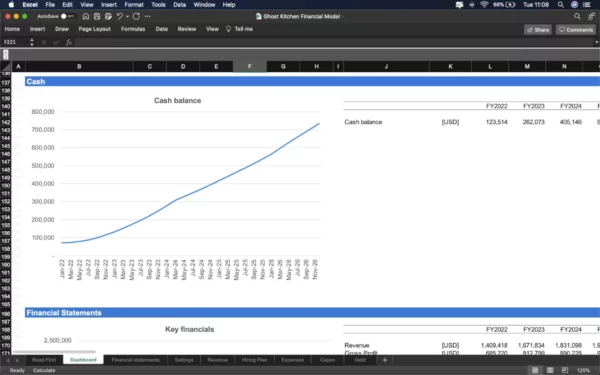The height and width of the screenshot is (375, 600).
Task: Click the FY2023 cash value 262,073
Action: tap(533, 122)
